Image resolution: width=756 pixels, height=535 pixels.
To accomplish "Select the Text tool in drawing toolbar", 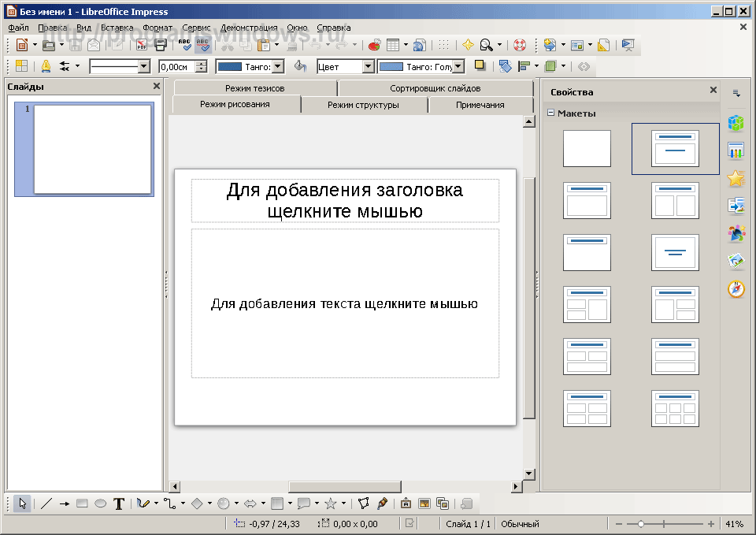I will (x=119, y=503).
